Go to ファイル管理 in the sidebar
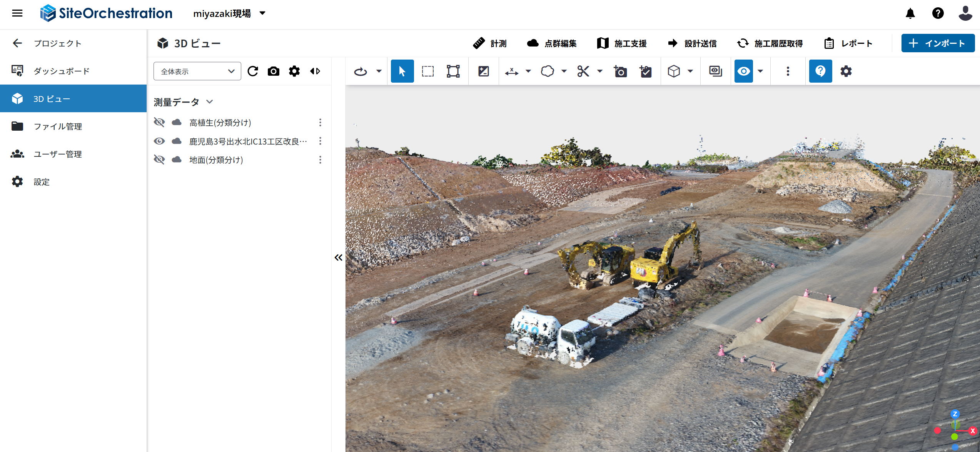 coord(58,126)
